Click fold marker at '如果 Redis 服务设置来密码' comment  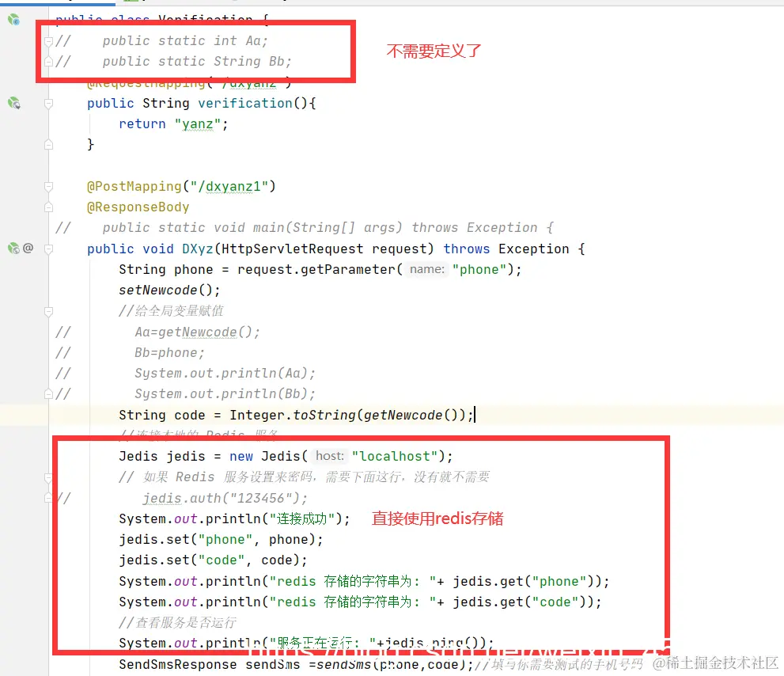48,477
